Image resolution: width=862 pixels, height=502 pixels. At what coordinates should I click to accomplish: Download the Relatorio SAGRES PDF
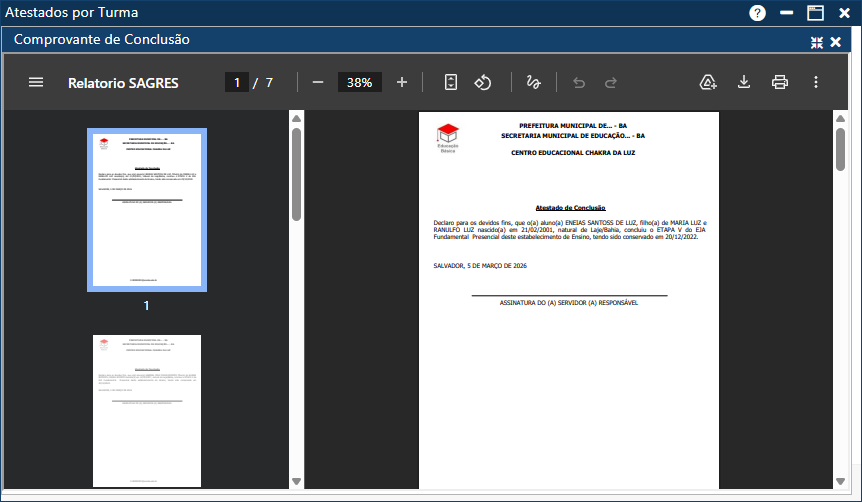[744, 82]
